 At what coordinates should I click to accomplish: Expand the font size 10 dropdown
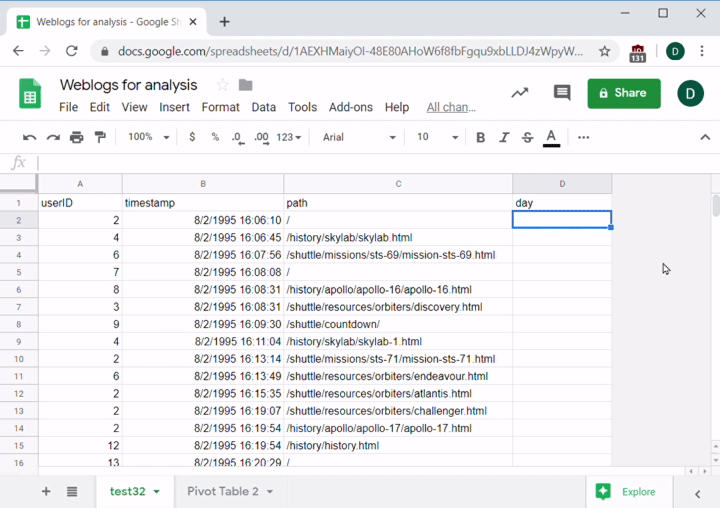pyautogui.click(x=437, y=137)
